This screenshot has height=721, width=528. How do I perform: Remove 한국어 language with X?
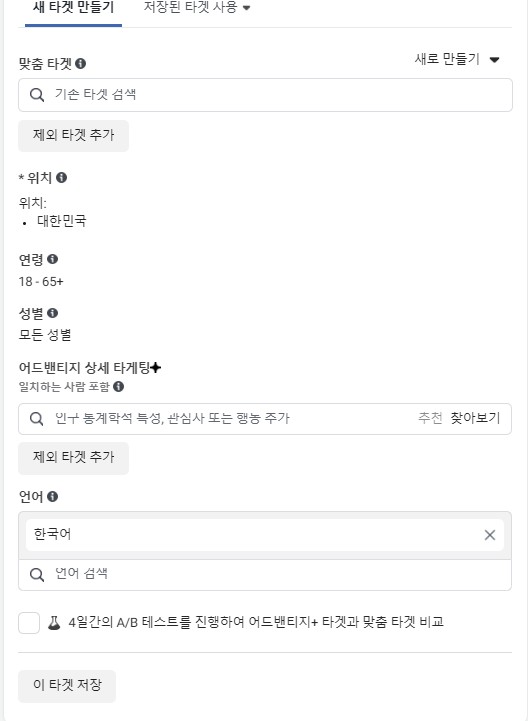click(x=490, y=535)
